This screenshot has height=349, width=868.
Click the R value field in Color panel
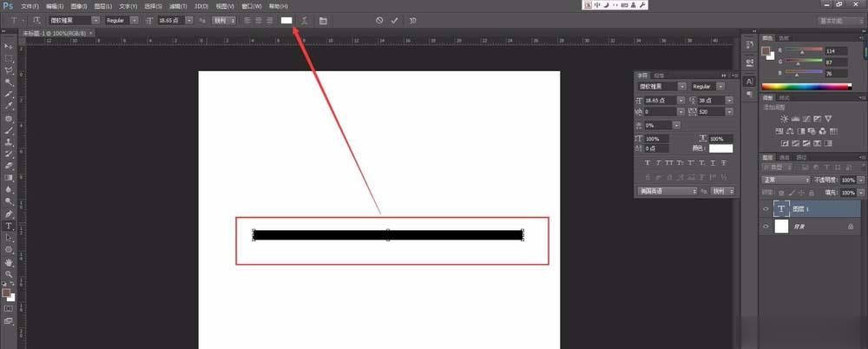click(x=836, y=50)
